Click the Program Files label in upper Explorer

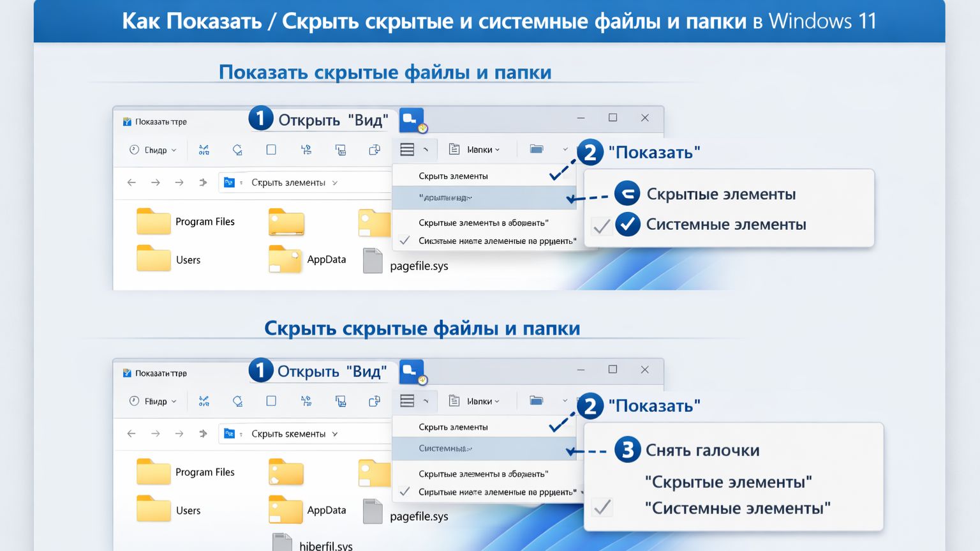(205, 222)
